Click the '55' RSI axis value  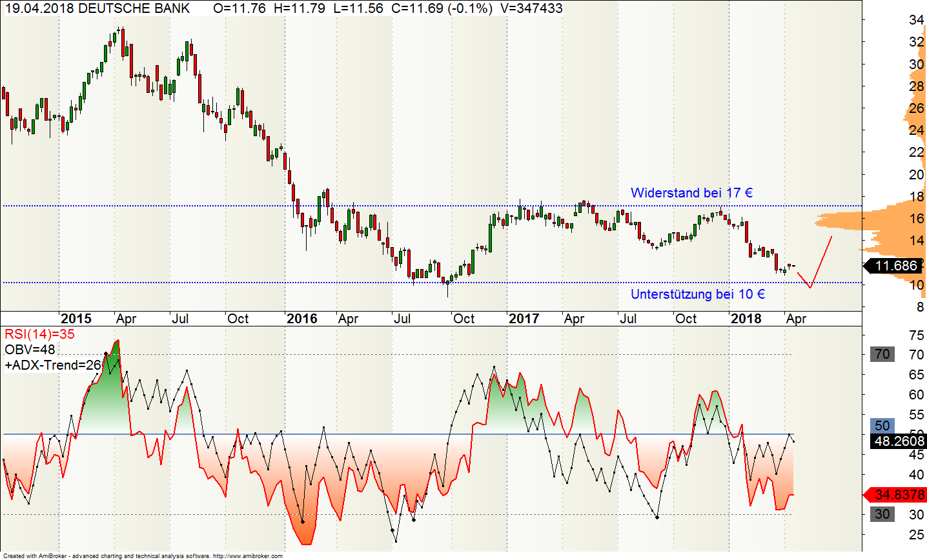point(916,415)
